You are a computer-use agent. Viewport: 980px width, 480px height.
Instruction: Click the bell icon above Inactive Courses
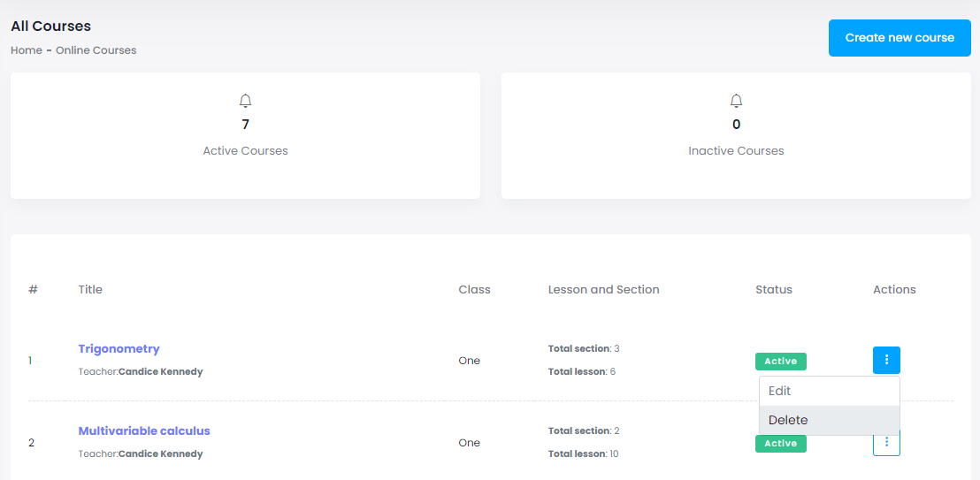(x=736, y=101)
